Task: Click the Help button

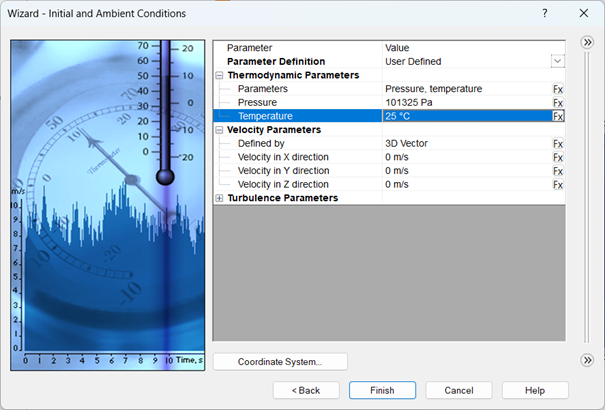Action: pos(535,390)
